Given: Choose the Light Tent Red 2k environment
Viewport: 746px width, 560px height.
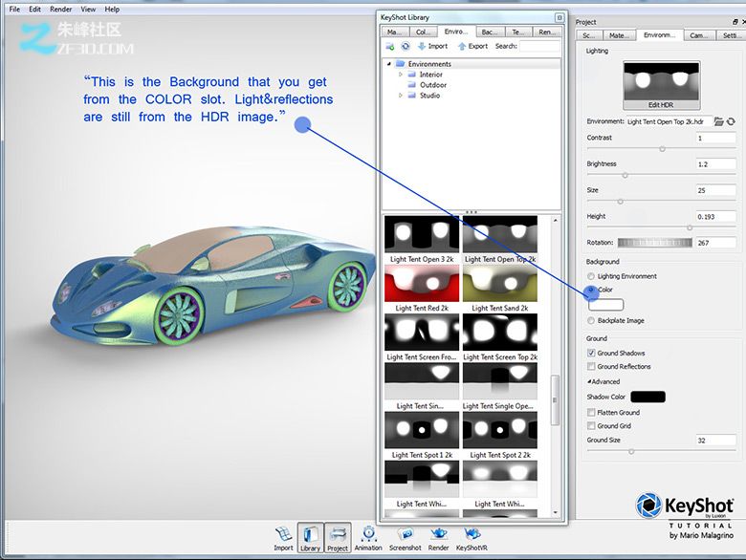Looking at the screenshot, I should click(x=422, y=283).
